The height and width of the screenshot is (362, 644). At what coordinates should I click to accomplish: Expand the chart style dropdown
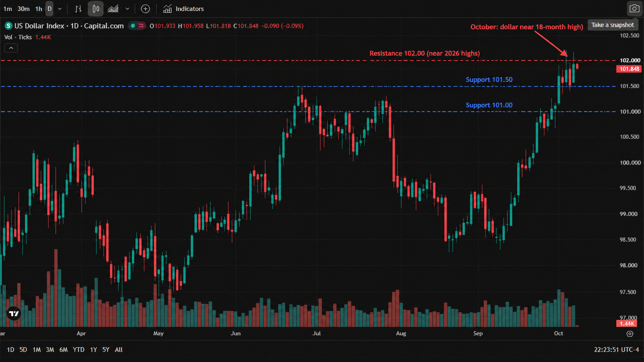[x=127, y=9]
